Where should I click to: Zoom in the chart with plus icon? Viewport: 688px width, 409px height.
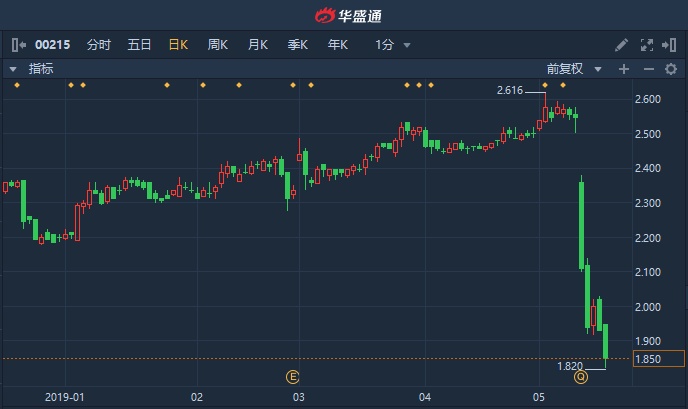coord(624,69)
